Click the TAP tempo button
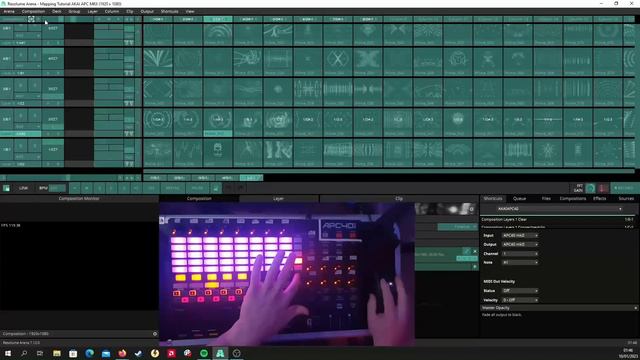 click(x=151, y=188)
